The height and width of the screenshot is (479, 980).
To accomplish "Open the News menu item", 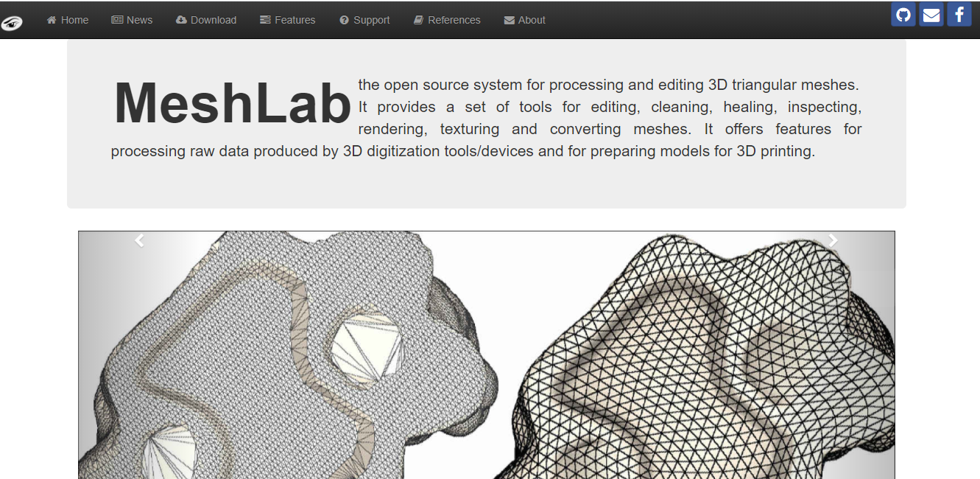I will (x=132, y=20).
